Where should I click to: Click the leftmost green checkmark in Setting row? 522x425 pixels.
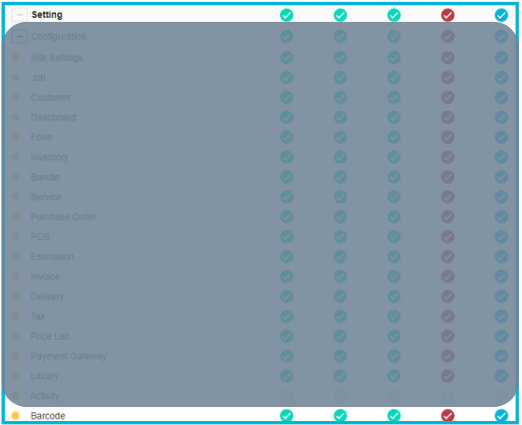point(286,15)
